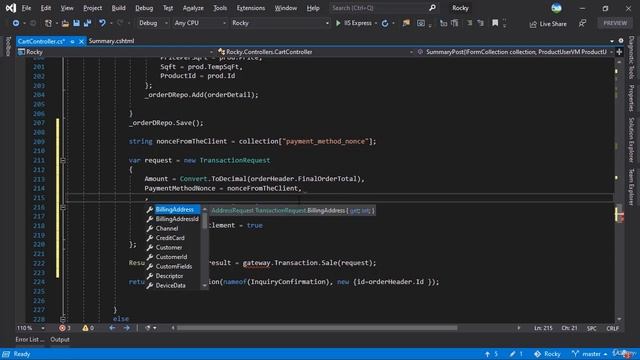This screenshot has height=360, width=640.
Task: Open the Diagnostic Tools side tab
Action: [x=631, y=58]
